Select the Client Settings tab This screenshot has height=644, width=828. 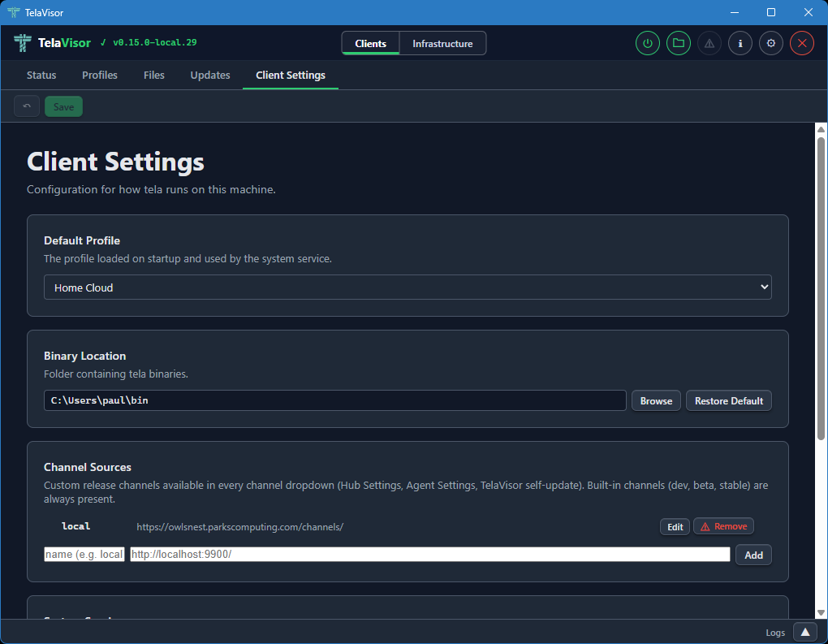[x=291, y=75]
